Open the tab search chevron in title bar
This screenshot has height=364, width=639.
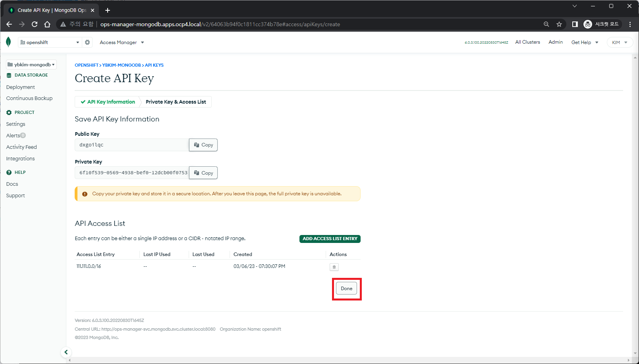click(575, 6)
